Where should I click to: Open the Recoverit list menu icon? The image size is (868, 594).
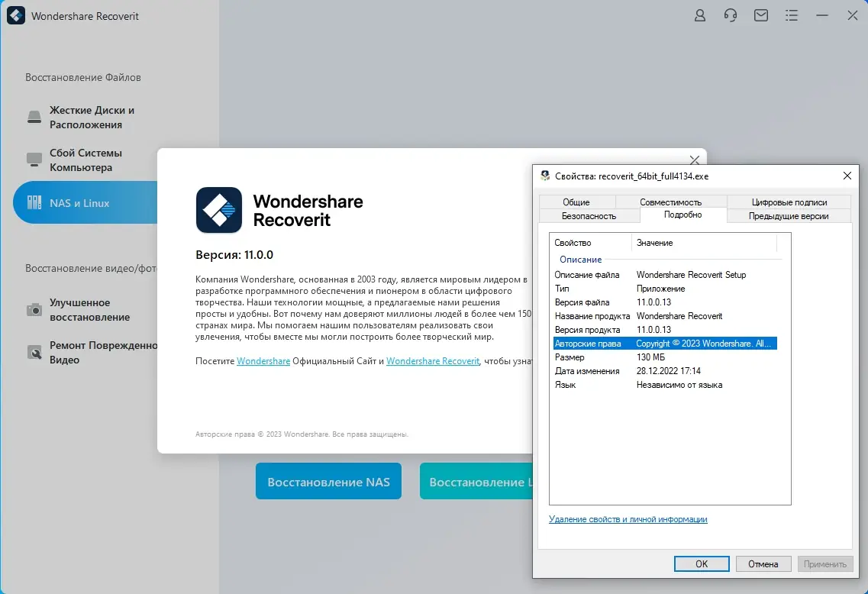pyautogui.click(x=792, y=15)
